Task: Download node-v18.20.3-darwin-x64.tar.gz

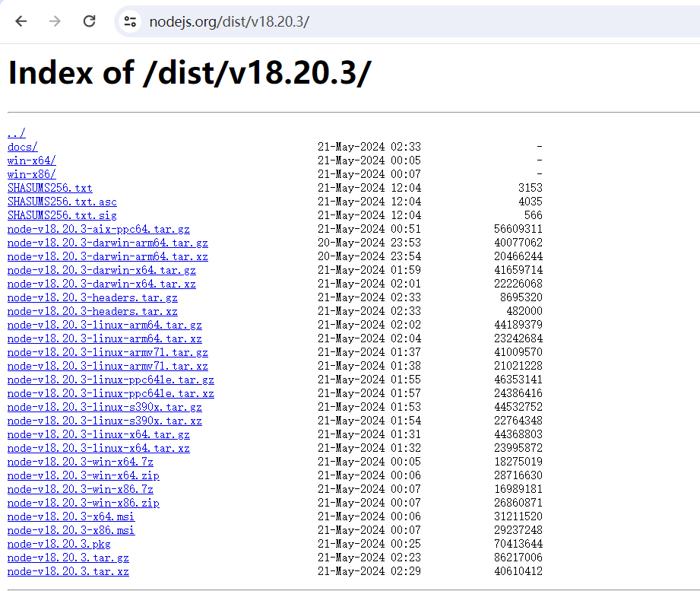Action: coord(102,270)
